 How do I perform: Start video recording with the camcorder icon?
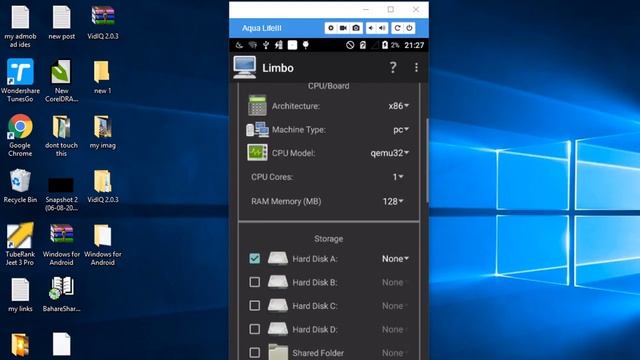pyautogui.click(x=343, y=28)
